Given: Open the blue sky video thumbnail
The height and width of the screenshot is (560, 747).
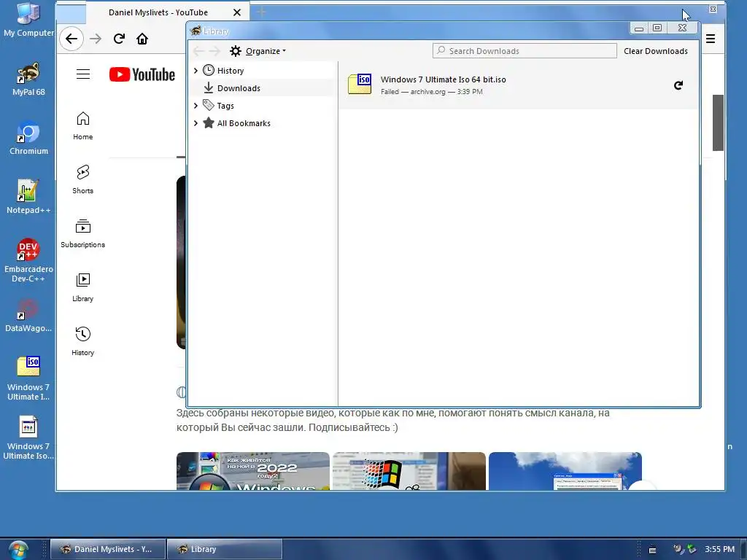Looking at the screenshot, I should 565,471.
